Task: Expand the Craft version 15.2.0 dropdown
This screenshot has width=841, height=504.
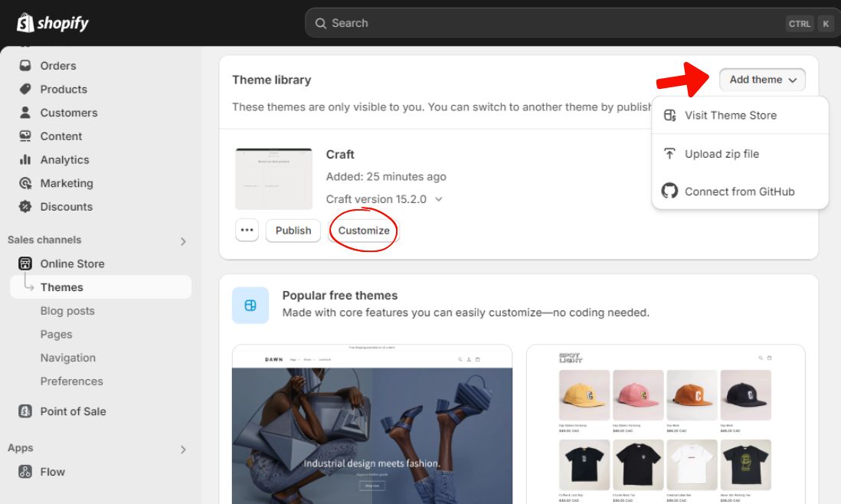Action: click(x=439, y=199)
